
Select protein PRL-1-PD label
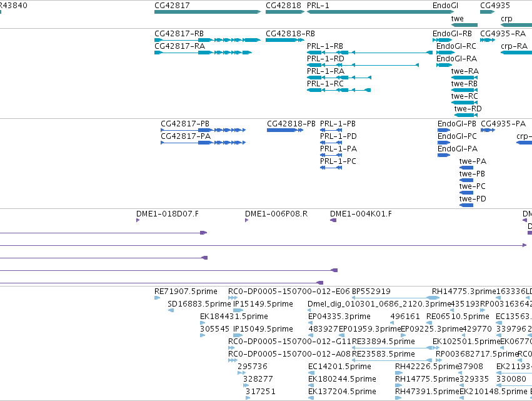pyautogui.click(x=338, y=136)
